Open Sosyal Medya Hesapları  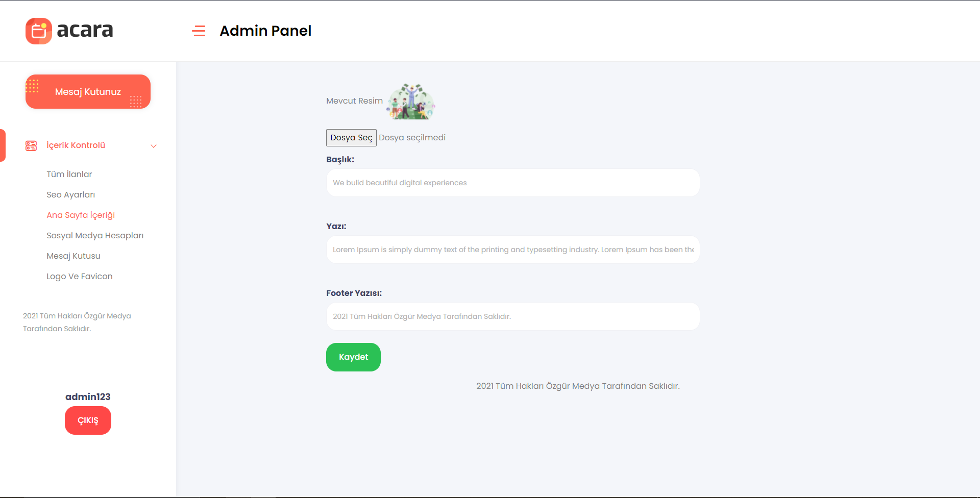coord(95,235)
